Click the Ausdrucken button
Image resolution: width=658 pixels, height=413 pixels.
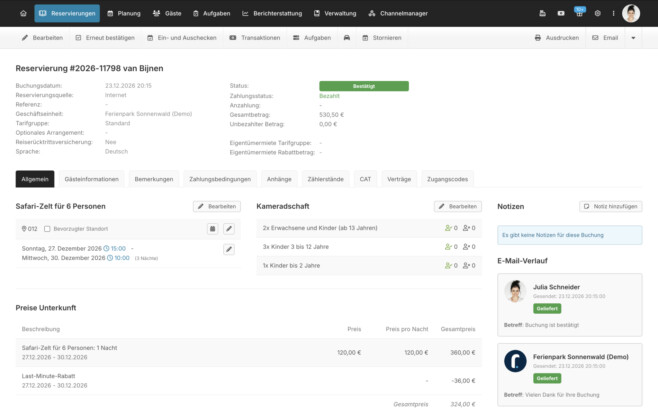(557, 38)
